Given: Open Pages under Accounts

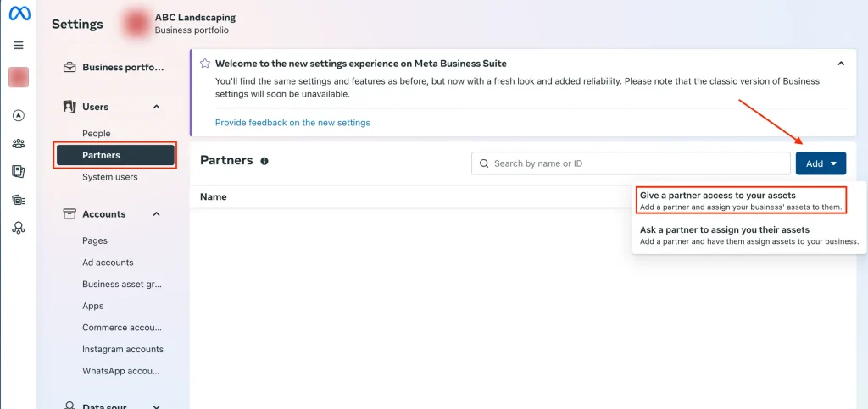Looking at the screenshot, I should click(x=95, y=241).
